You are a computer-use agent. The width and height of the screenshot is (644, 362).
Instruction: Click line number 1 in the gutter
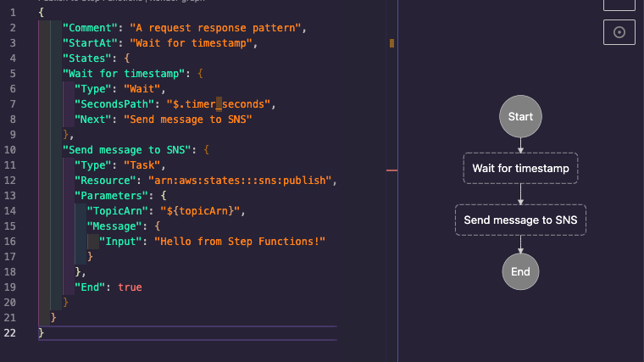tap(14, 13)
